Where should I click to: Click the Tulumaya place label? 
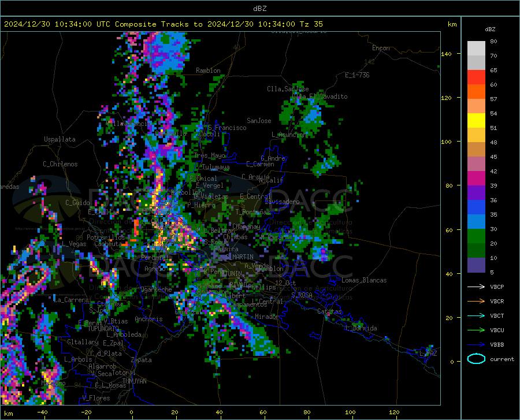coord(216,167)
